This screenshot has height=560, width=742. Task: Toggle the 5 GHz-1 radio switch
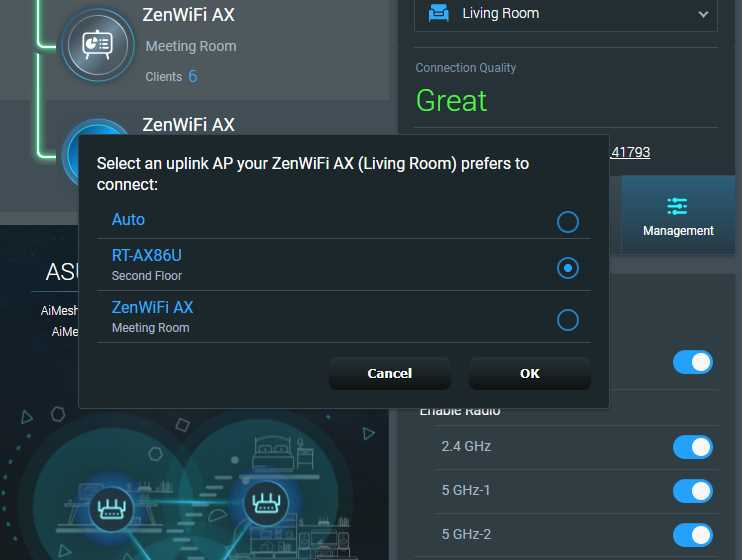point(693,491)
